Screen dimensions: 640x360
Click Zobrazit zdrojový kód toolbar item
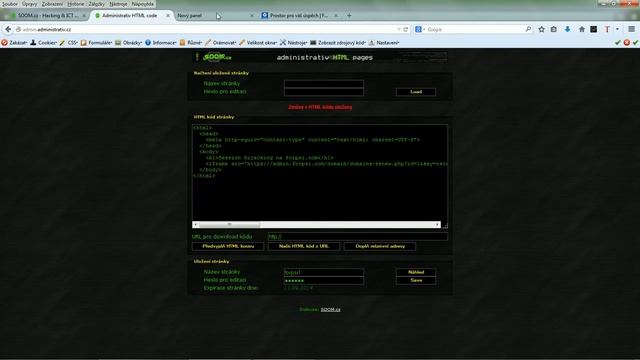pos(338,42)
